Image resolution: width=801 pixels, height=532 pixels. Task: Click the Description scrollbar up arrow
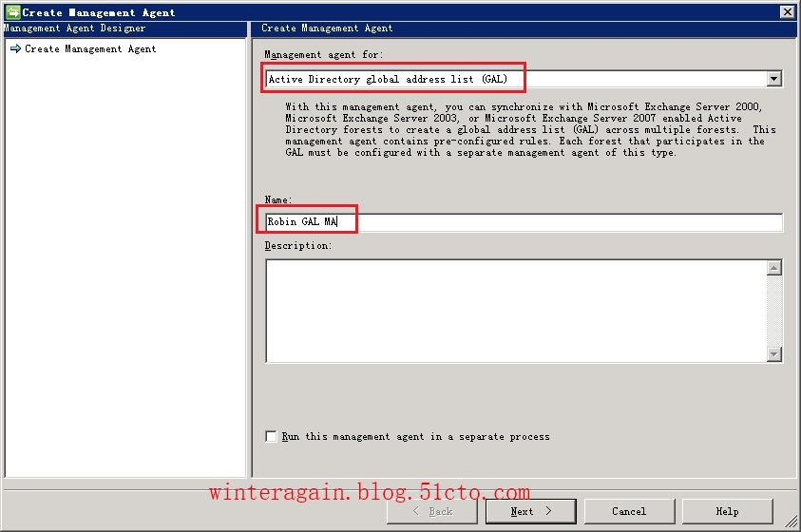pyautogui.click(x=774, y=268)
